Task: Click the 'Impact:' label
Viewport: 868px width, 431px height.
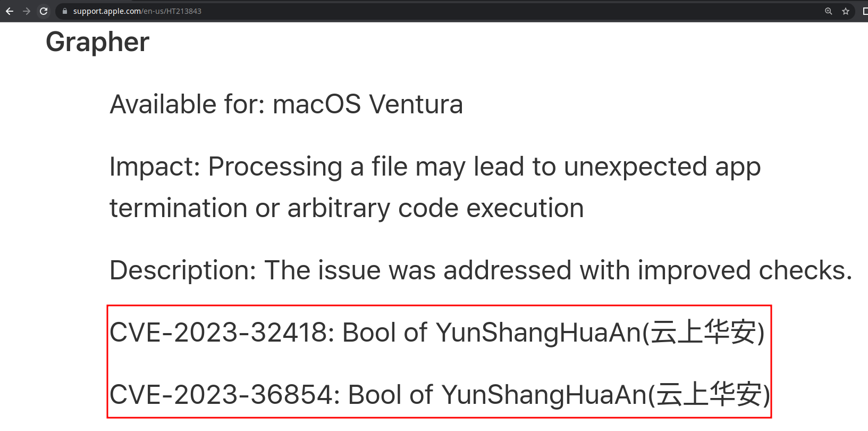Action: (x=154, y=167)
